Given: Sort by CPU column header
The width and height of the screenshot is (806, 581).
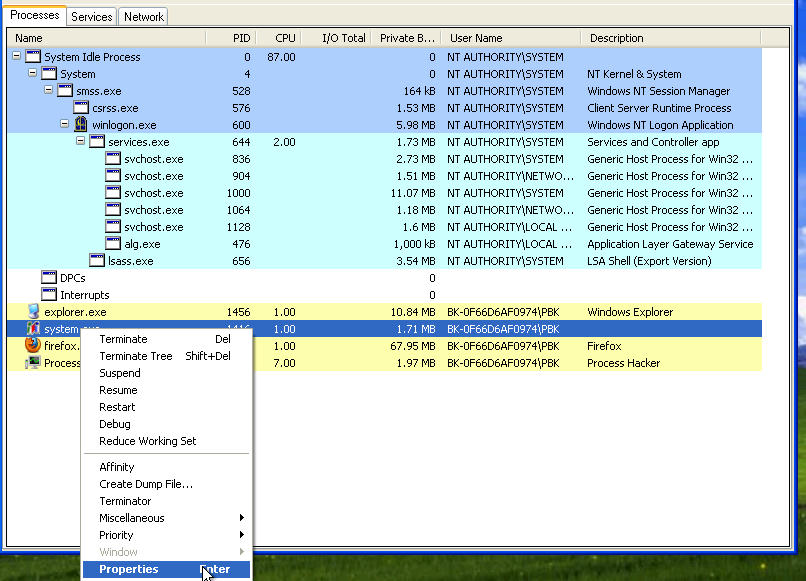Looking at the screenshot, I should [279, 38].
